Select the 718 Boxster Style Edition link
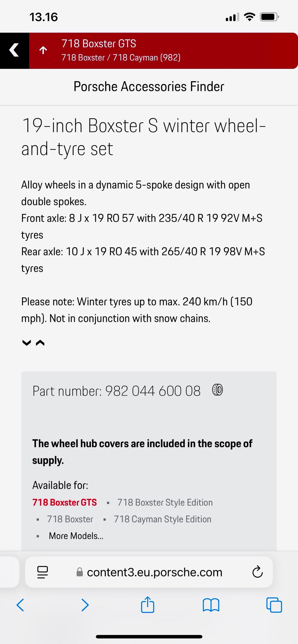This screenshot has width=298, height=644. pyautogui.click(x=165, y=502)
